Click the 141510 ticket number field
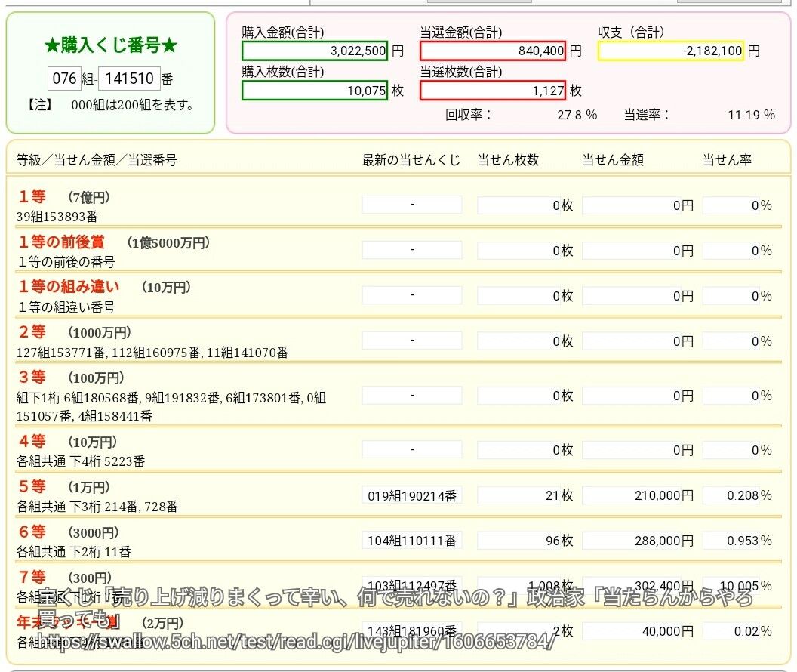 pyautogui.click(x=129, y=79)
